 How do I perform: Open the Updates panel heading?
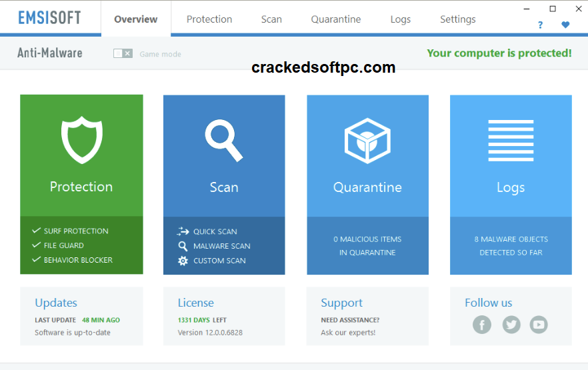point(56,303)
